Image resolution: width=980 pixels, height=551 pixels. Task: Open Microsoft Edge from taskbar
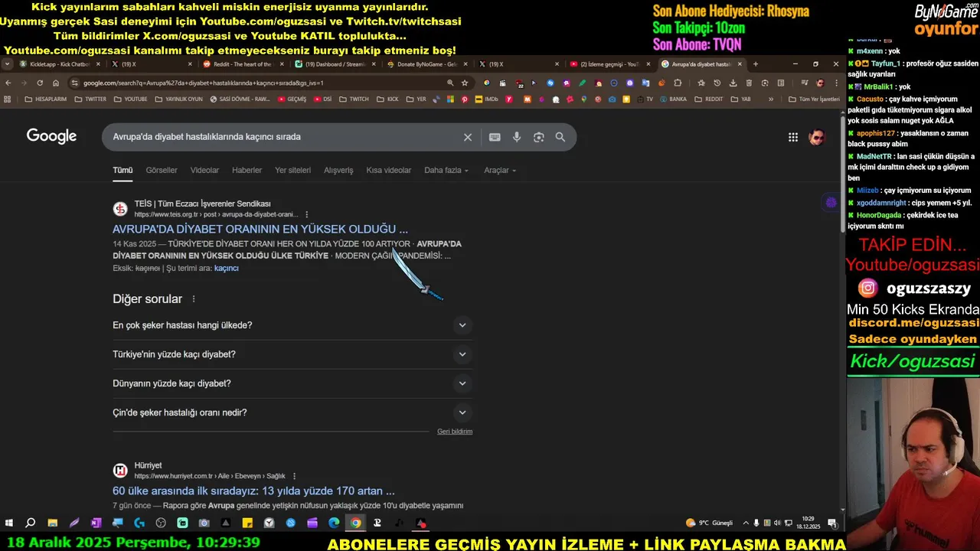[x=334, y=523]
